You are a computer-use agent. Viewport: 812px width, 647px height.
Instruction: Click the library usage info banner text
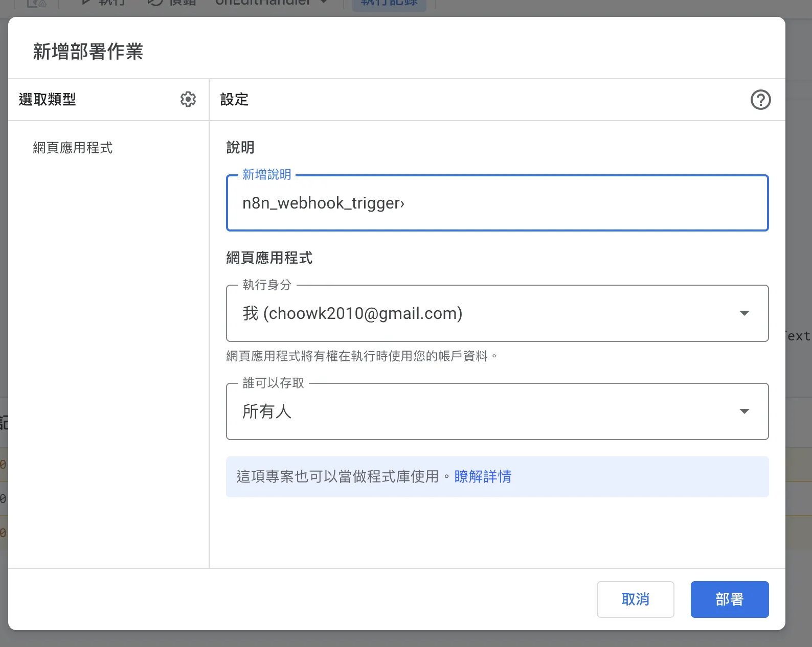(x=337, y=476)
